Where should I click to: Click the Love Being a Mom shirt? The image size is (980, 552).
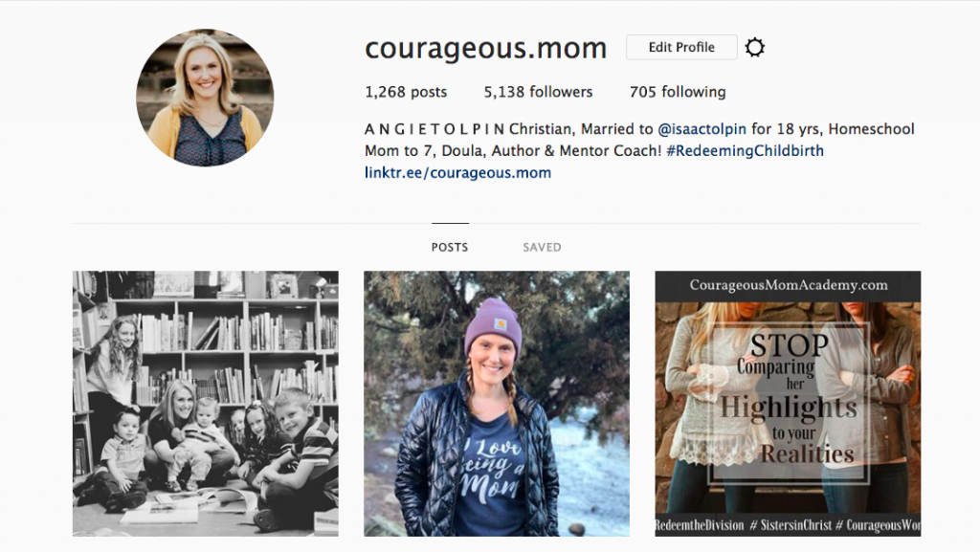(491, 474)
